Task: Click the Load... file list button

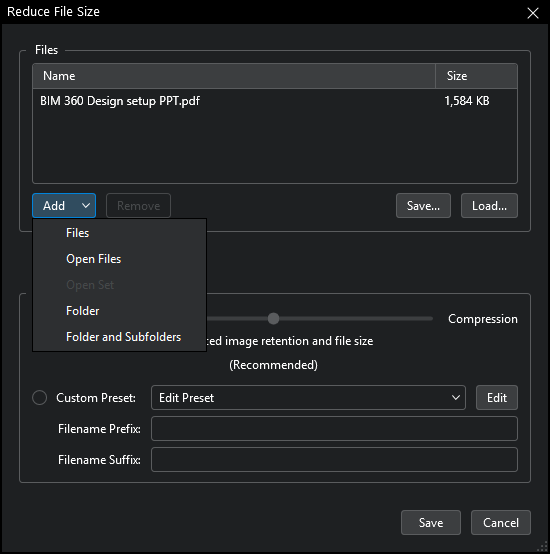Action: 489,205
